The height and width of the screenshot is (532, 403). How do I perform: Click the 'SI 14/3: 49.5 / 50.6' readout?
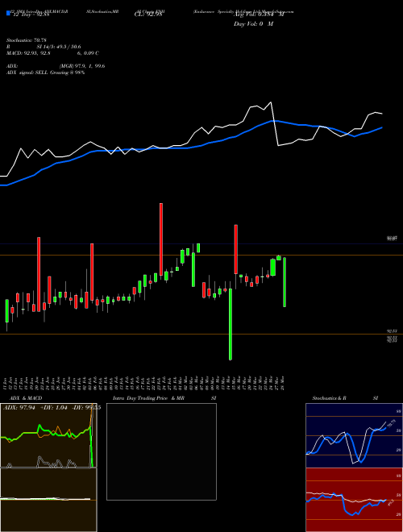[59, 47]
